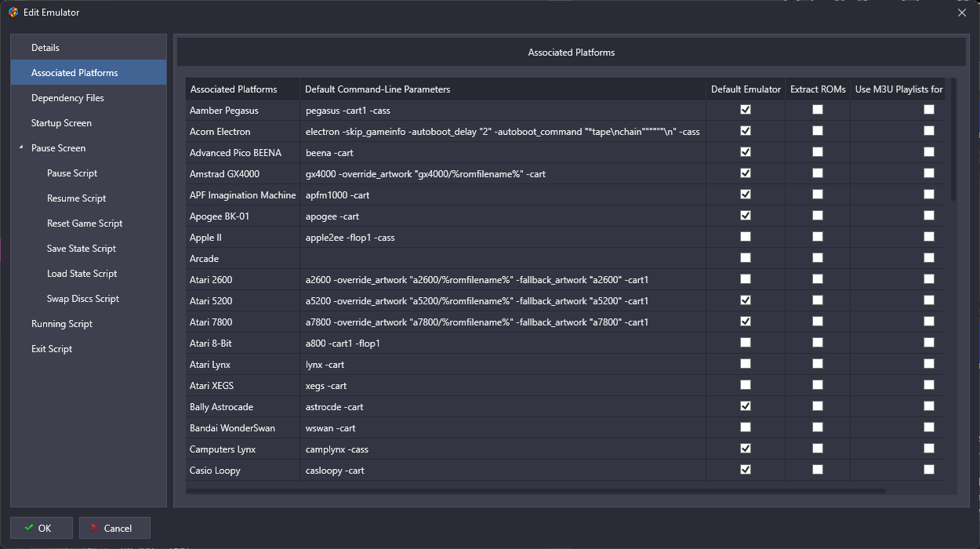980x549 pixels.
Task: Uncheck Default Emulator for Aamber Pegasus
Action: pos(746,110)
